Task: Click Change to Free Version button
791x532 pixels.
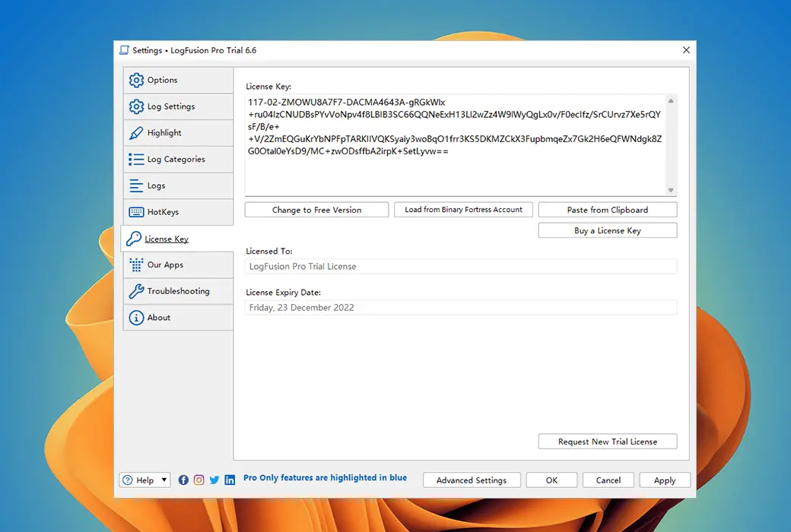Action: click(x=317, y=210)
